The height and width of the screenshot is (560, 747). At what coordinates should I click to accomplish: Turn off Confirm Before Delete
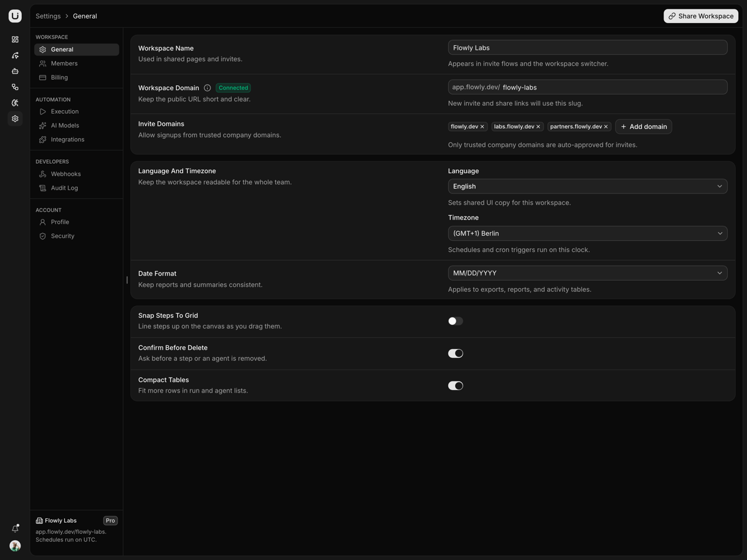(x=456, y=353)
